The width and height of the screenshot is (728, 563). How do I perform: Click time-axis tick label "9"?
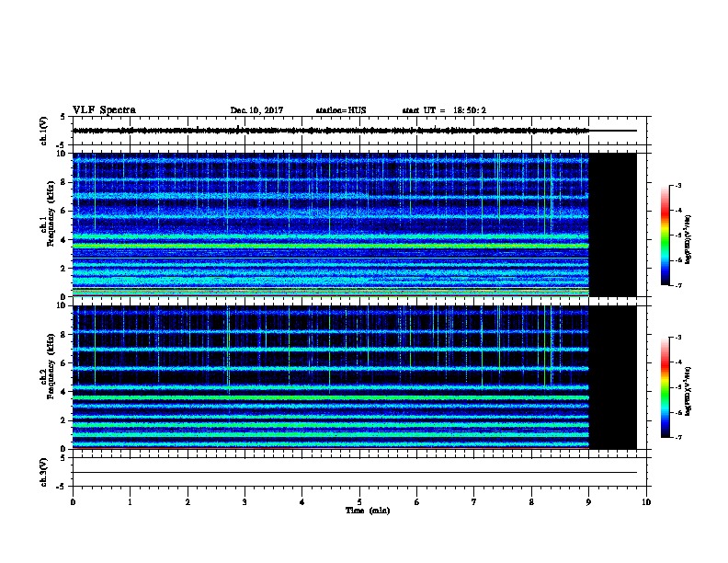(x=588, y=502)
